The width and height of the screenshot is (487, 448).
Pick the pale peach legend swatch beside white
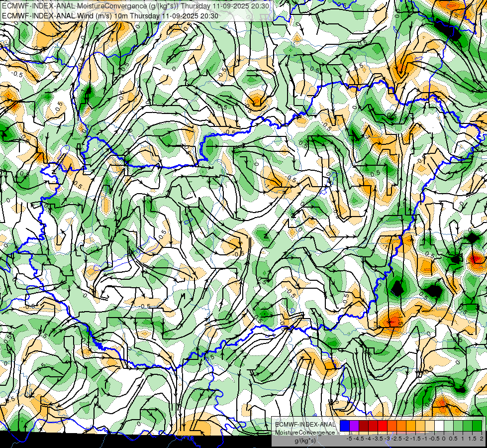[430, 426]
